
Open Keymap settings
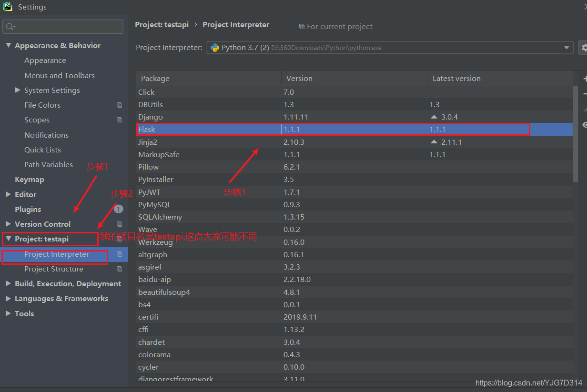[29, 180]
